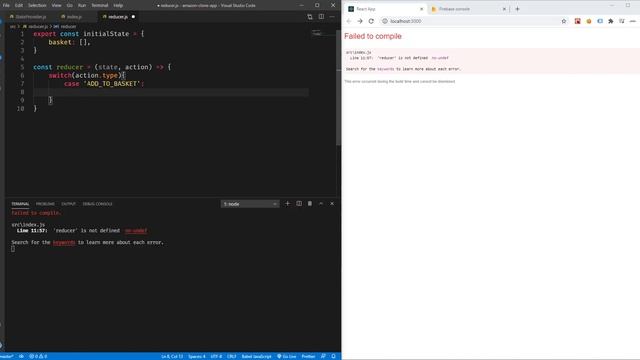This screenshot has width=640, height=360.
Task: Switch to the PROBLEMS panel tab
Action: 45,204
